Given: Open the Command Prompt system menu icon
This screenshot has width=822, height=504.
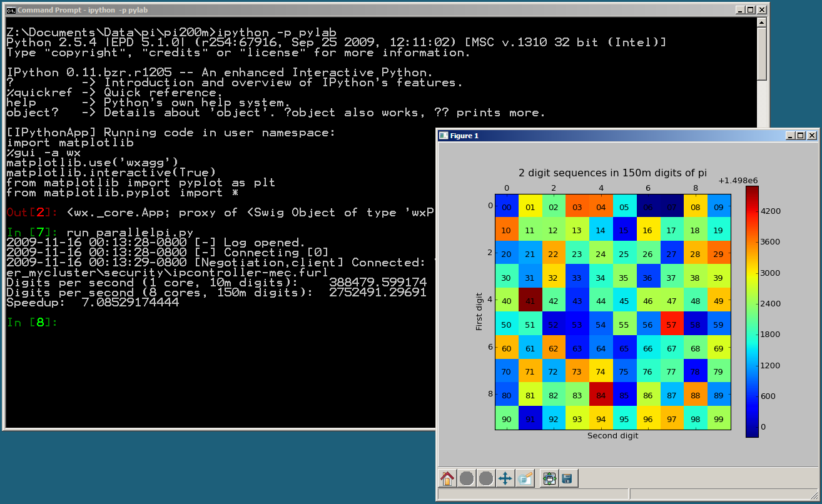Looking at the screenshot, I should (x=11, y=10).
